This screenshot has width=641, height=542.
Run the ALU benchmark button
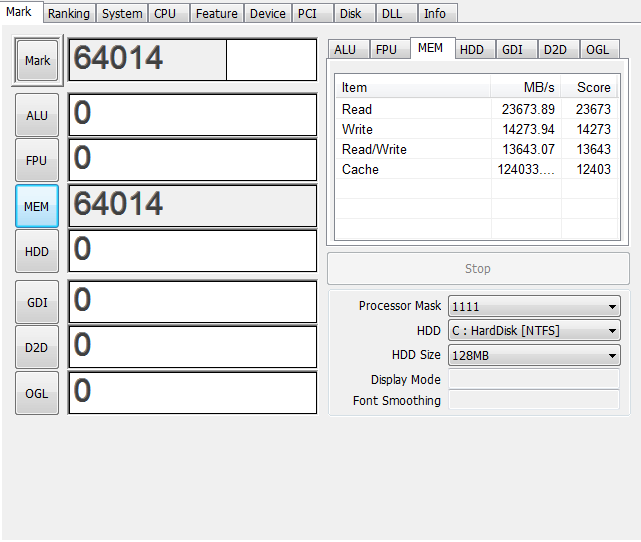[37, 115]
